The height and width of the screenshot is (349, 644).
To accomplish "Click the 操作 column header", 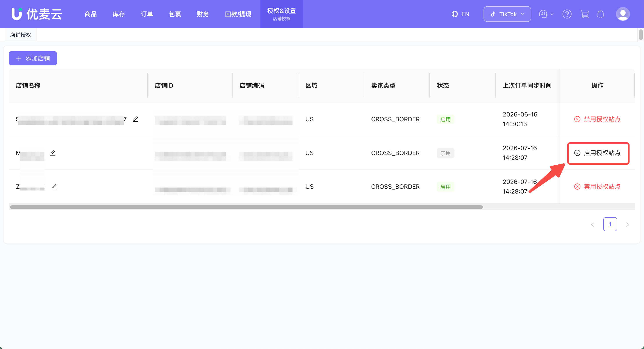I will click(x=597, y=85).
